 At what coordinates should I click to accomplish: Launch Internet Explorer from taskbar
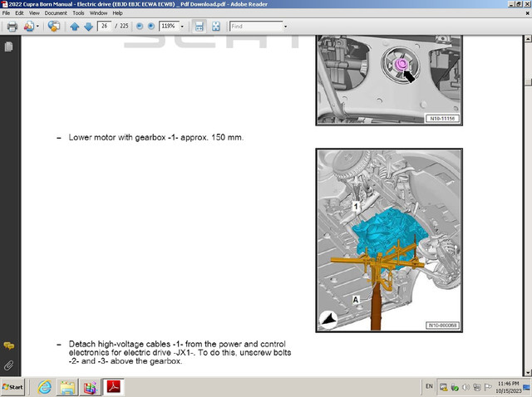point(44,387)
